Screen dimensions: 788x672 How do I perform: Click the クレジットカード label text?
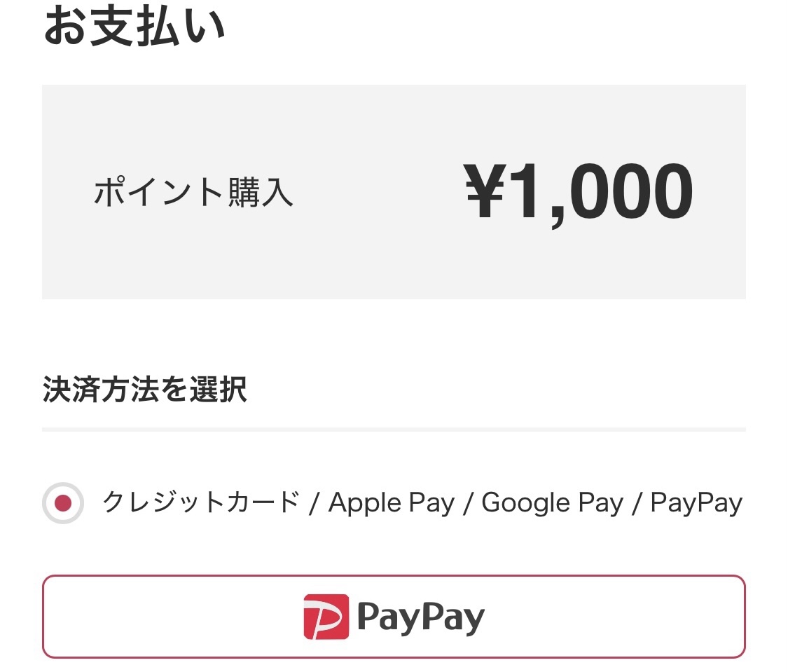point(201,502)
